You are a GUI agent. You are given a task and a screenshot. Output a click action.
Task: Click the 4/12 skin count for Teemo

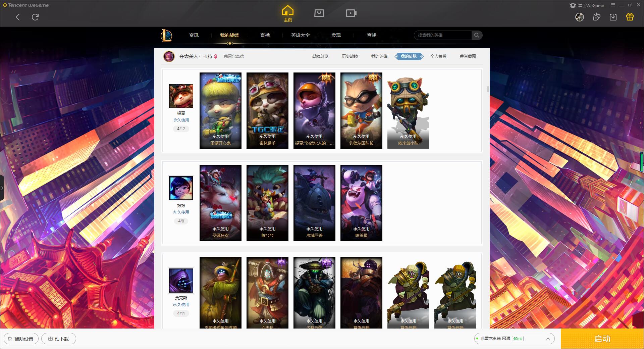(x=181, y=129)
